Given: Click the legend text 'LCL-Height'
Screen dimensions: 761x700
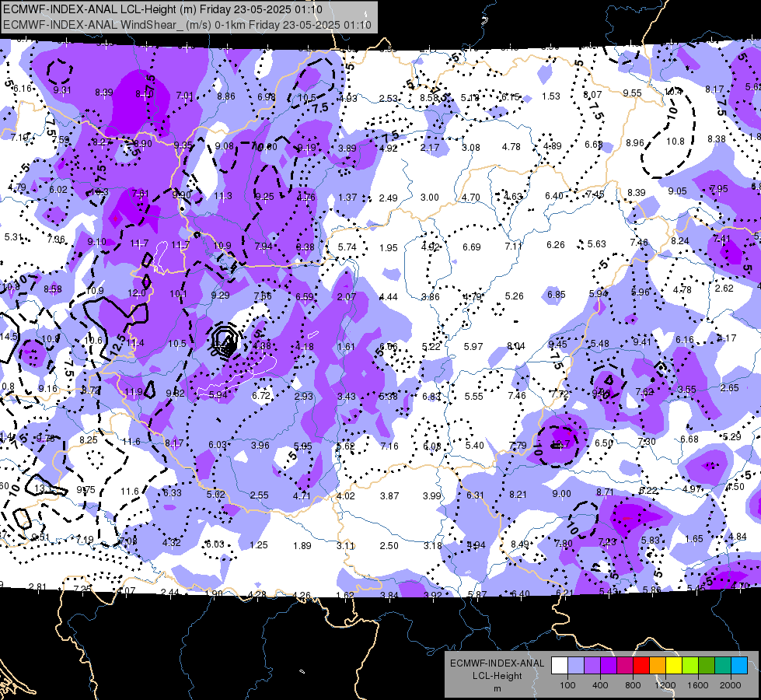Looking at the screenshot, I should tap(497, 676).
